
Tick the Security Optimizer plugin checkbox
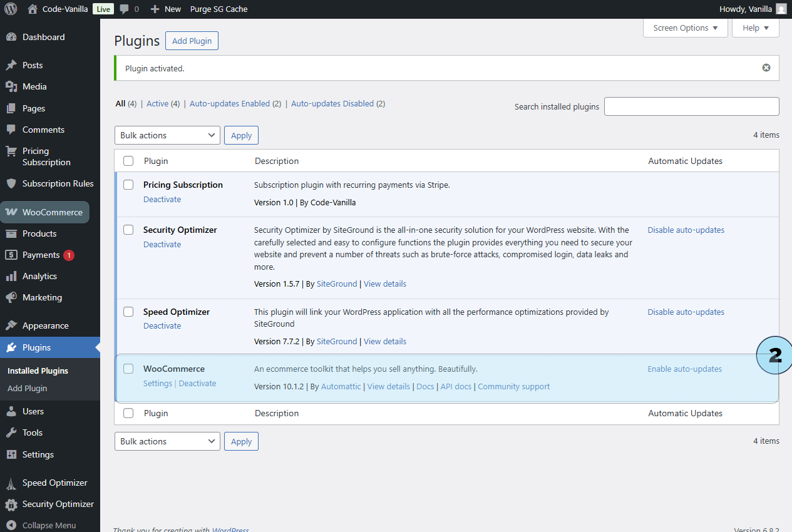click(x=128, y=230)
